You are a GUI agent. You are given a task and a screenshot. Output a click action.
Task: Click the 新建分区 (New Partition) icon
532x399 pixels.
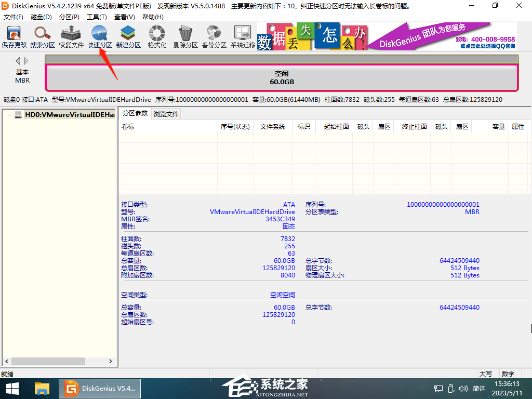128,36
